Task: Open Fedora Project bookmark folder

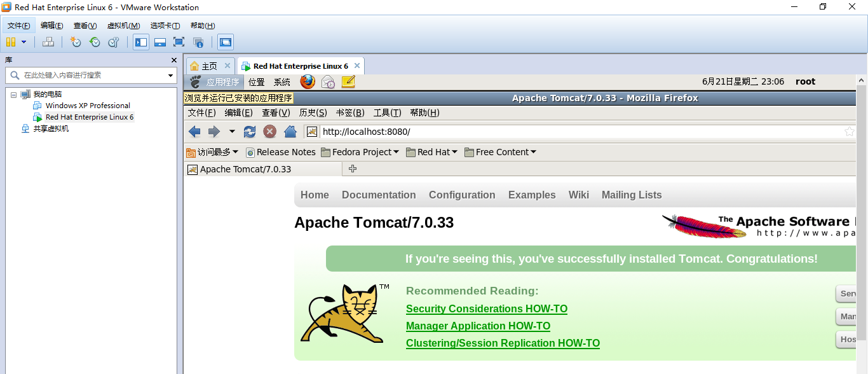Action: click(360, 152)
